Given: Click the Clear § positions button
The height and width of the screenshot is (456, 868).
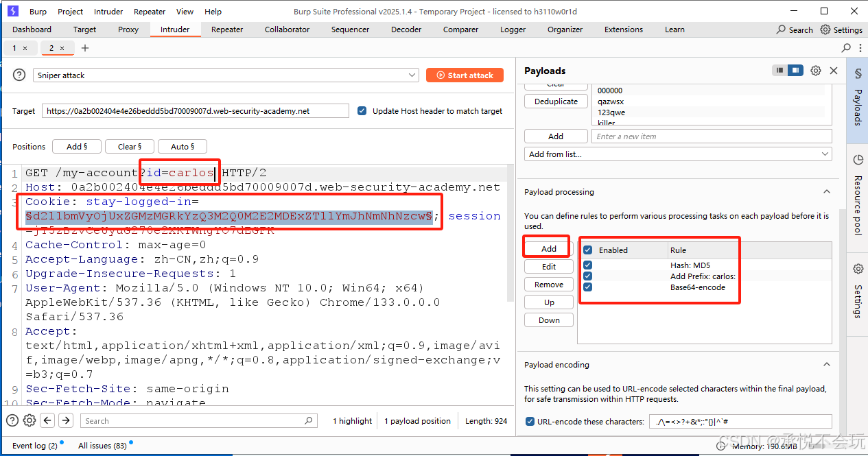Looking at the screenshot, I should tap(130, 147).
